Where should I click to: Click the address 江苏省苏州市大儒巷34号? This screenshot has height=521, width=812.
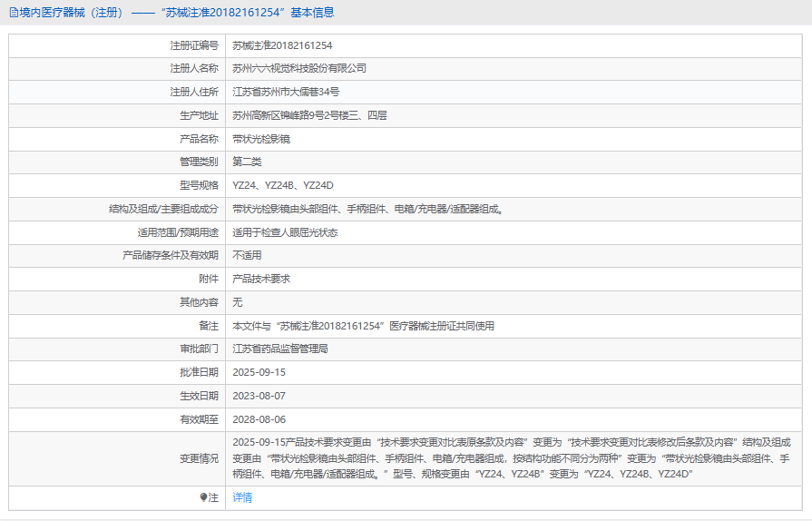(x=286, y=93)
